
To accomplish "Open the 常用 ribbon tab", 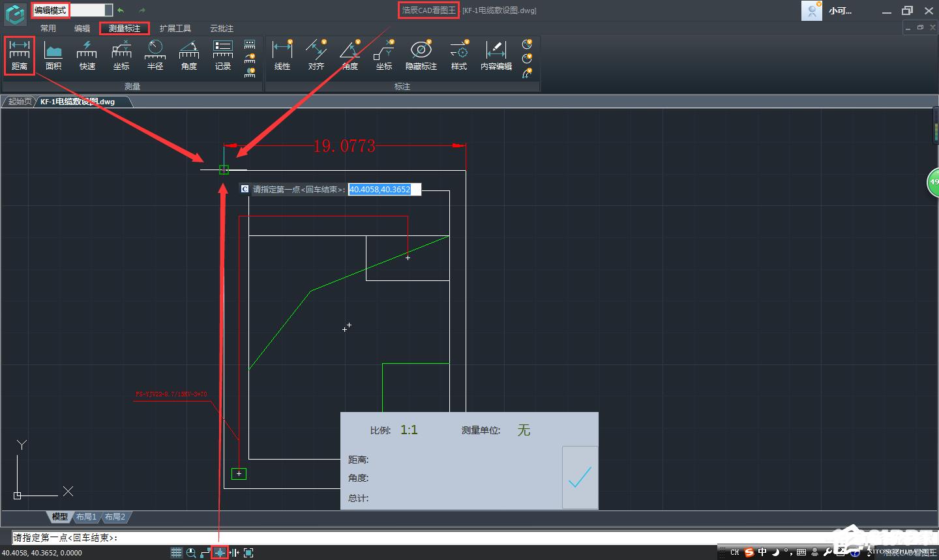I will click(48, 28).
